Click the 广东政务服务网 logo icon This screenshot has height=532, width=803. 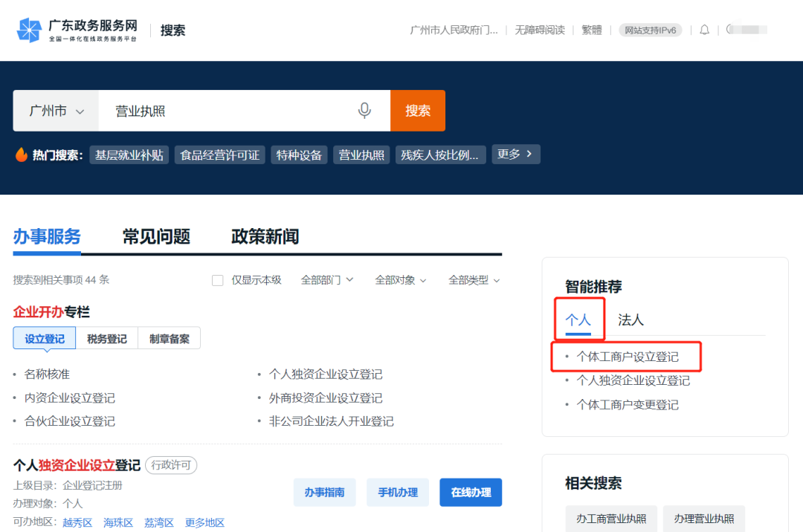tap(30, 30)
